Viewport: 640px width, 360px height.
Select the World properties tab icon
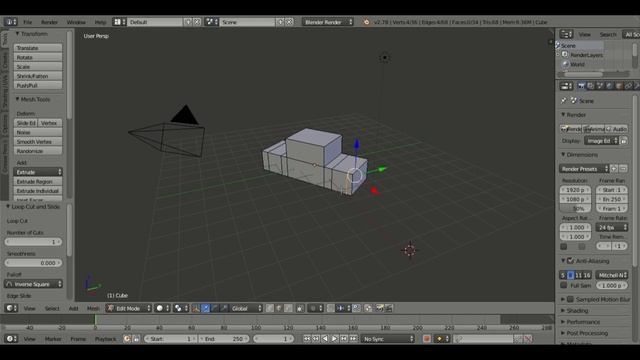(x=609, y=86)
